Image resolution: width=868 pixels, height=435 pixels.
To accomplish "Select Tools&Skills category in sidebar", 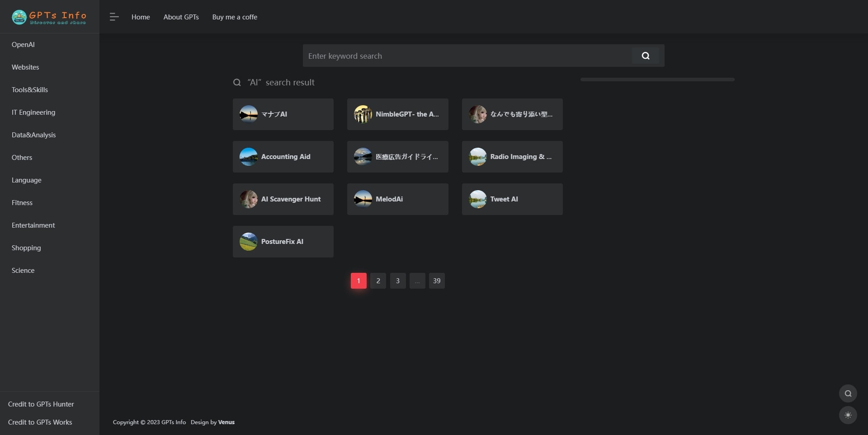I will pyautogui.click(x=30, y=89).
